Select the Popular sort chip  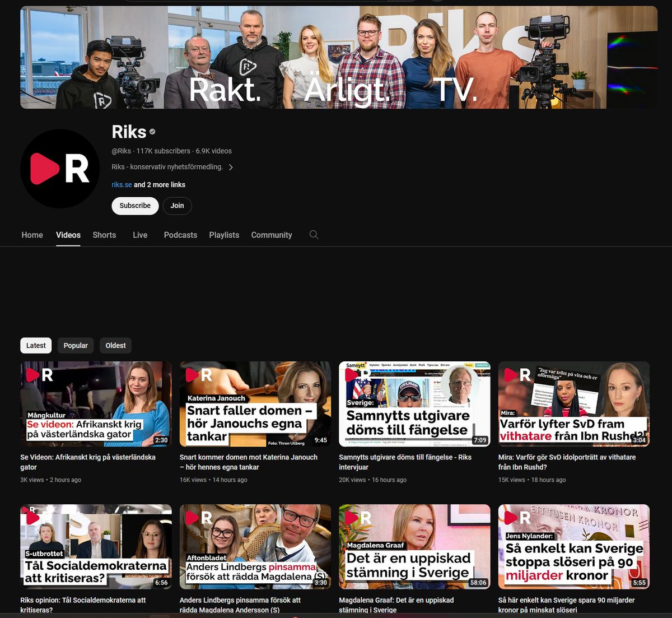tap(76, 345)
